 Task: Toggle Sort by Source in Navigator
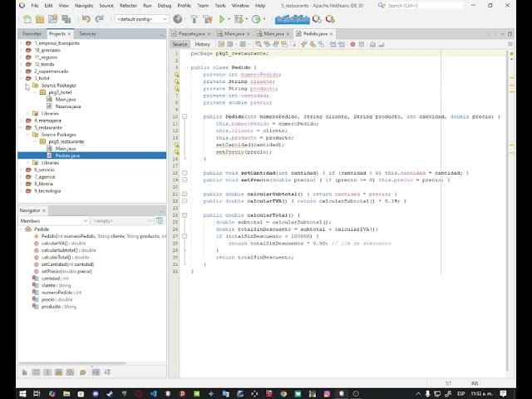107,372
